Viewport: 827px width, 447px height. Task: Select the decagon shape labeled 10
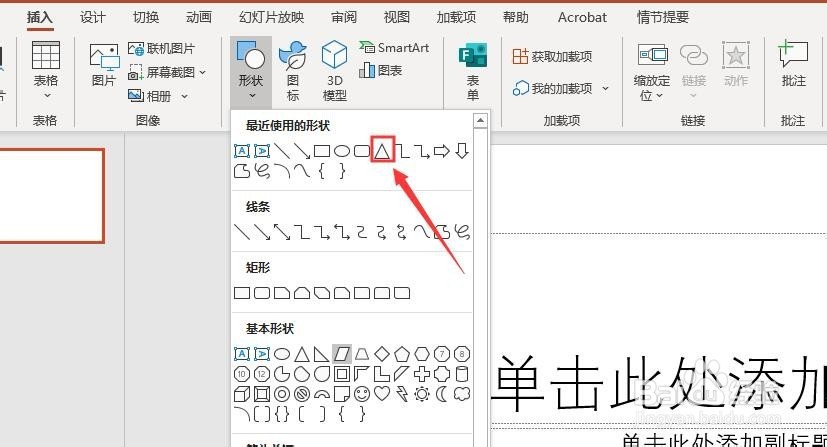coord(242,374)
